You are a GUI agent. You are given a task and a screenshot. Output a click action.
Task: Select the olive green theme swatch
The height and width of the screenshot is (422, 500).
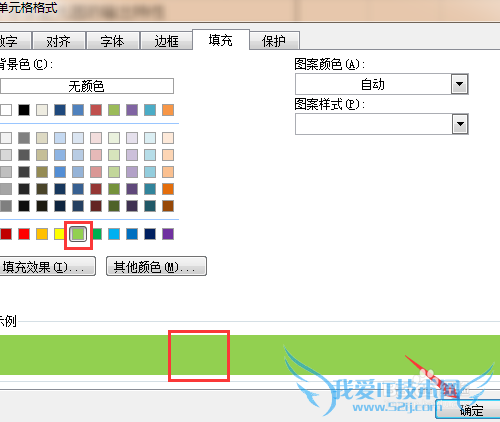(x=114, y=110)
